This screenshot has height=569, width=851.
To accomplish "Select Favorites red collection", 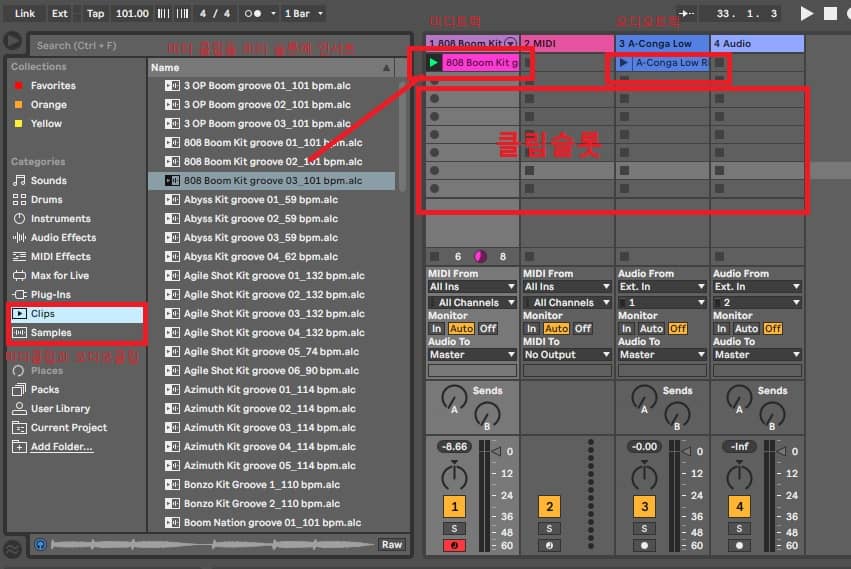I will [53, 86].
